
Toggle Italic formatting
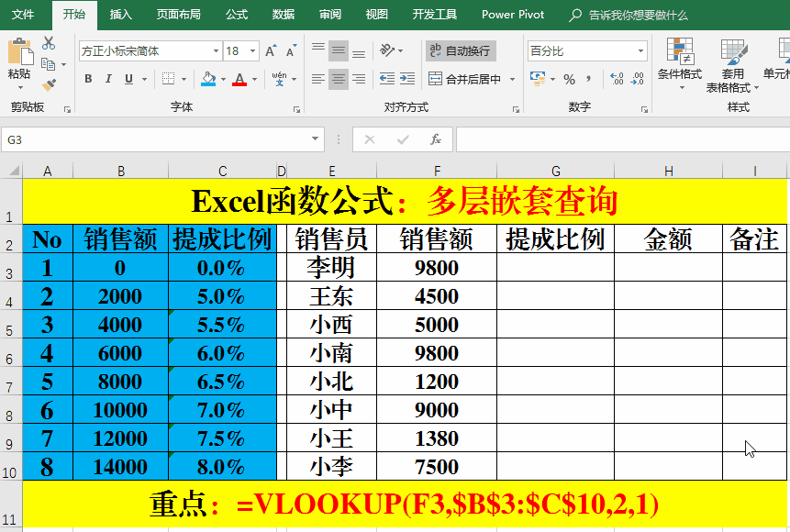108,79
